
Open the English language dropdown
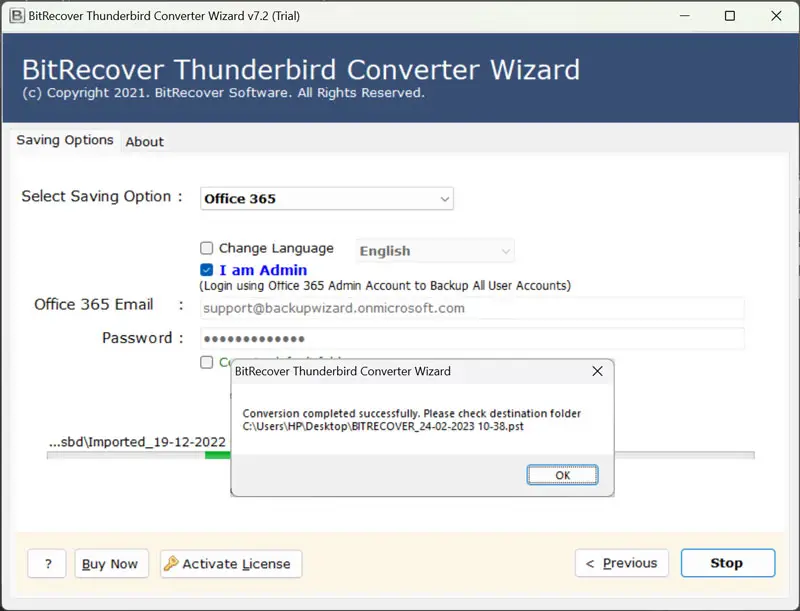pos(435,251)
